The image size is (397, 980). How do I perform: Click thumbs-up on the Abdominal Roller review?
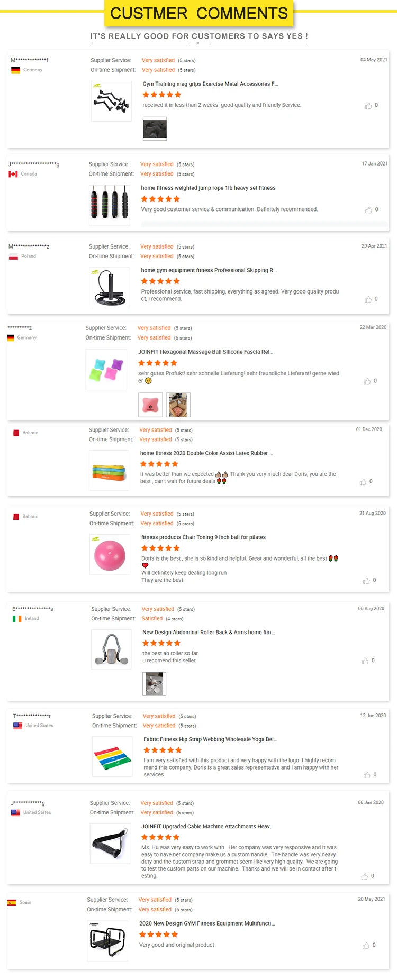click(365, 661)
